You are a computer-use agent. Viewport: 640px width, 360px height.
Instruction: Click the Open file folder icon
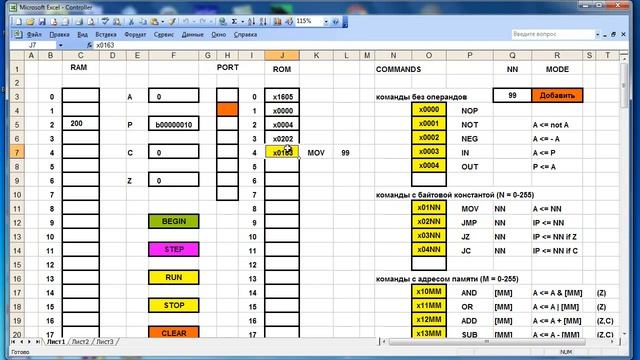click(x=30, y=22)
